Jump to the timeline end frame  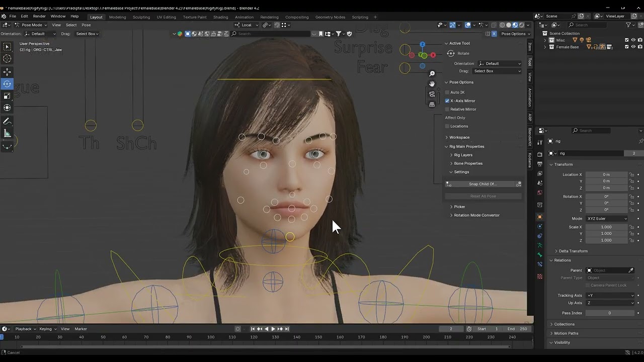coord(287,329)
